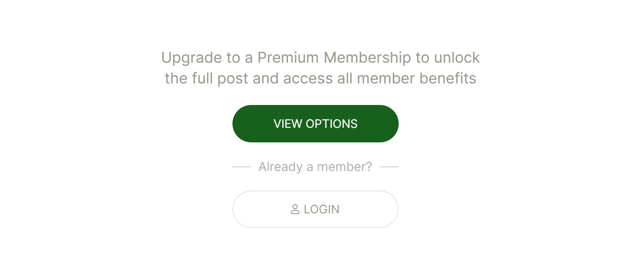The width and height of the screenshot is (644, 254).
Task: Click the 'Upgrade to a Premium Membership' heading line
Action: coord(320,58)
